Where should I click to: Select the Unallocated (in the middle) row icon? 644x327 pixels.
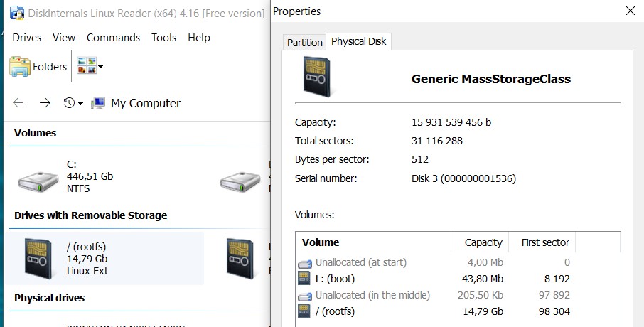point(304,296)
